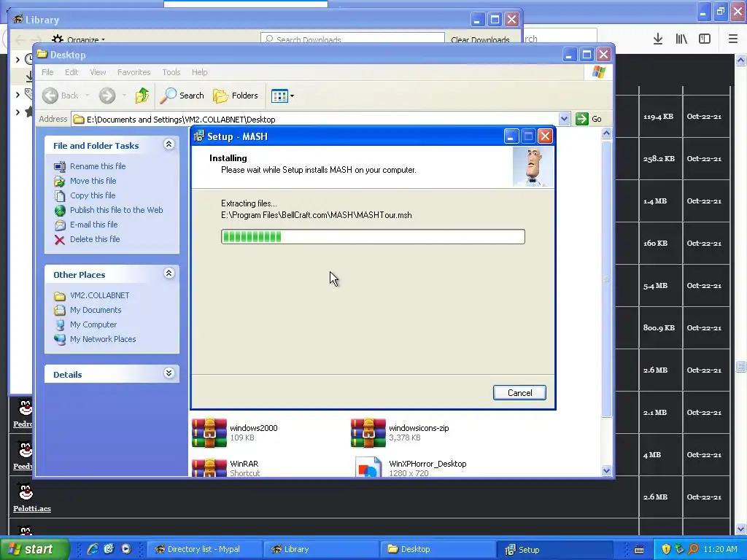Click the address bar path field
This screenshot has height=560, width=747.
[316, 119]
